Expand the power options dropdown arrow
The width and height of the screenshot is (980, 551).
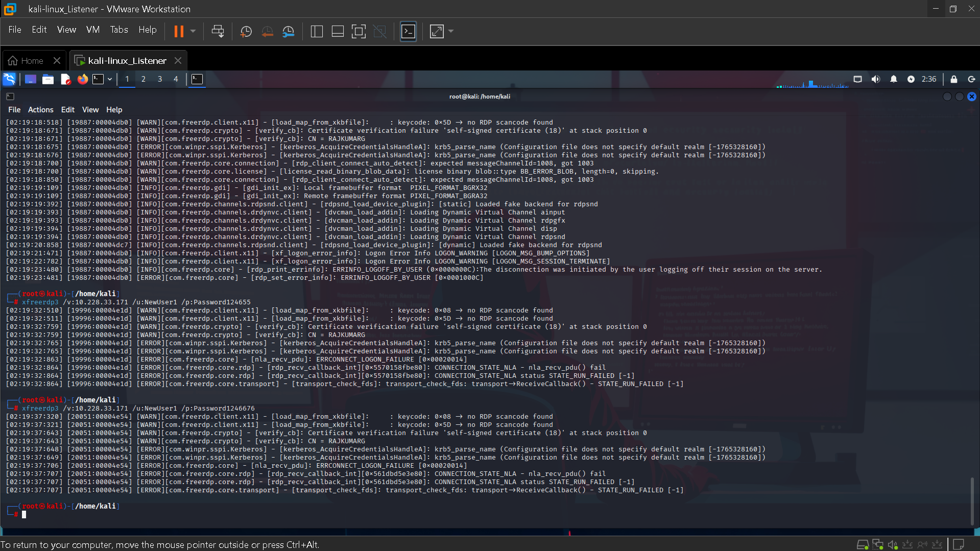193,32
